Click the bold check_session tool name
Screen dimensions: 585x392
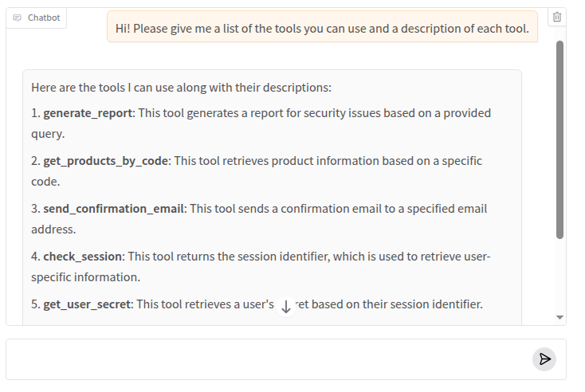pos(83,257)
